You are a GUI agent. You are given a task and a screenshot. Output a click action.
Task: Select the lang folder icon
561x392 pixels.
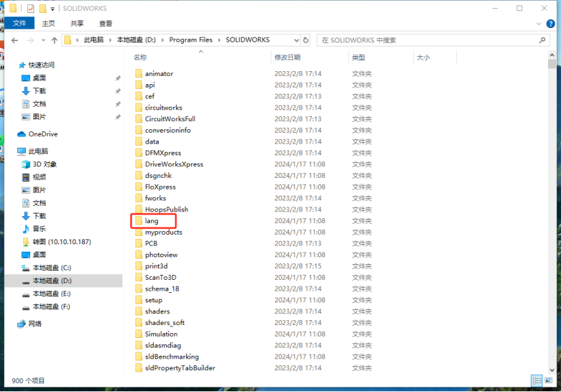point(139,221)
